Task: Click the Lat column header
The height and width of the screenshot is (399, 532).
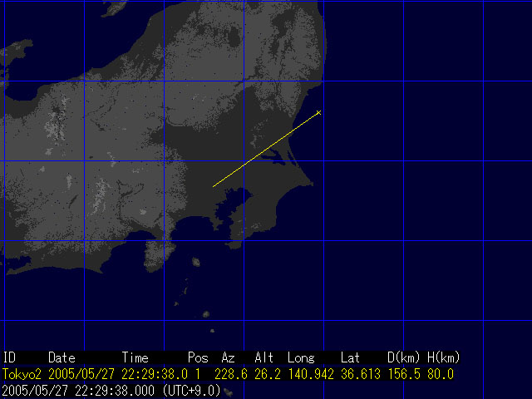Action: point(350,357)
